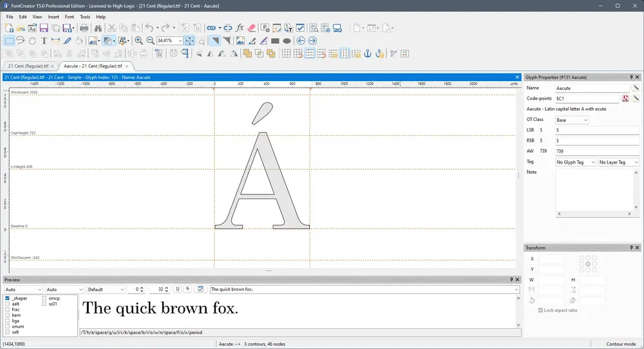Image resolution: width=644 pixels, height=349 pixels.
Task: Open the OT Class Base dropdown
Action: (x=572, y=120)
